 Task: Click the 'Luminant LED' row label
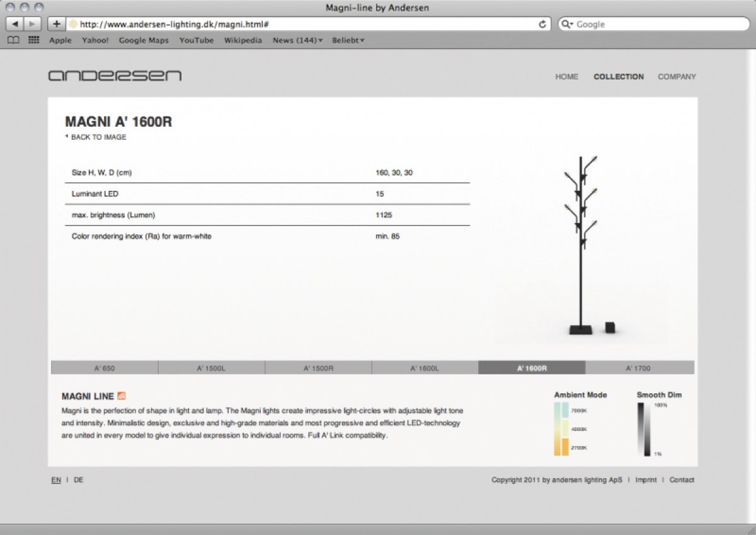[x=95, y=194]
